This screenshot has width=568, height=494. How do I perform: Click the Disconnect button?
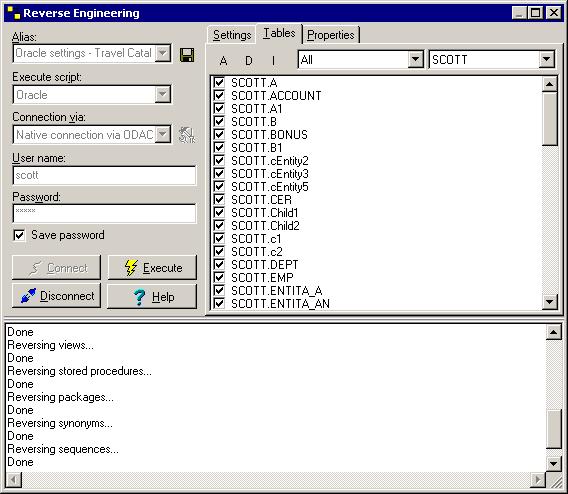[57, 296]
